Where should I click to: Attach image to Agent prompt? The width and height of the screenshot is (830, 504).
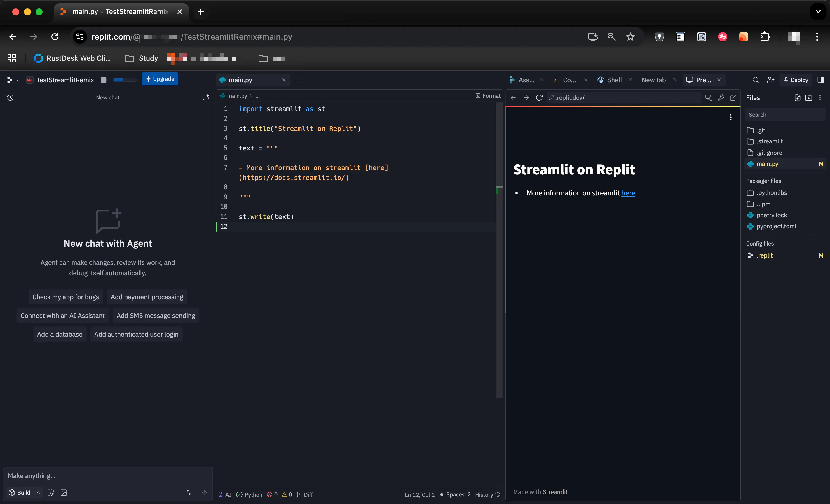pyautogui.click(x=64, y=493)
